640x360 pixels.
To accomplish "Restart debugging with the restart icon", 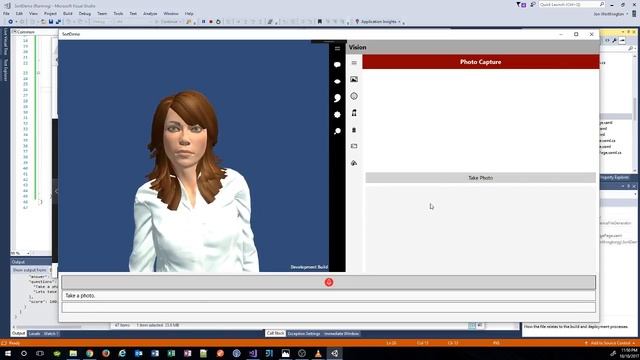I will point(218,22).
